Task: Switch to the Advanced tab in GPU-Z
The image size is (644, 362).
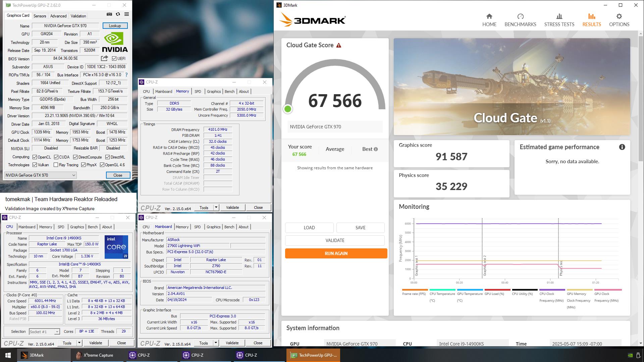Action: (58, 16)
